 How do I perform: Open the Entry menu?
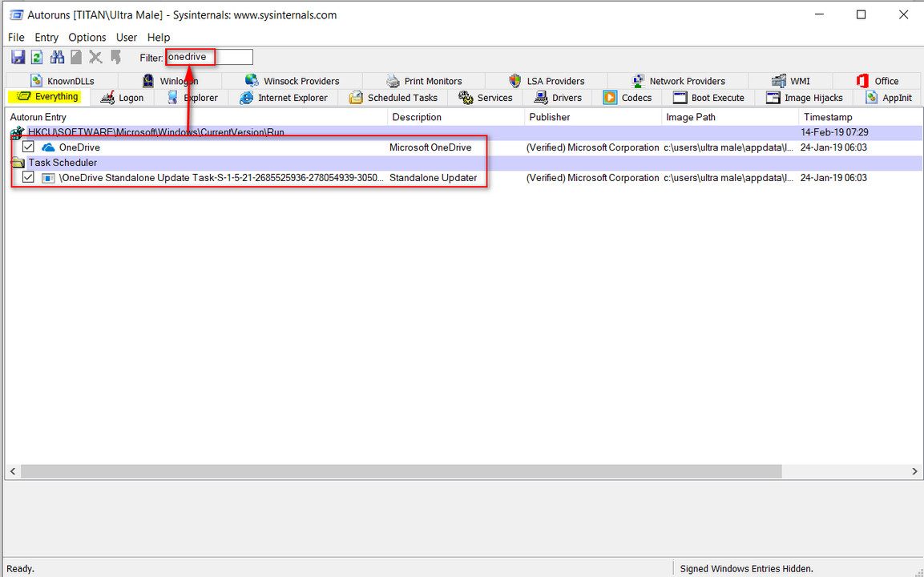[46, 37]
